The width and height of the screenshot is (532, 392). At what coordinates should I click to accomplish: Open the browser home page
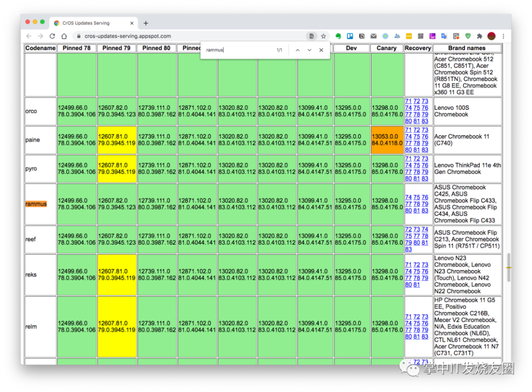64,36
